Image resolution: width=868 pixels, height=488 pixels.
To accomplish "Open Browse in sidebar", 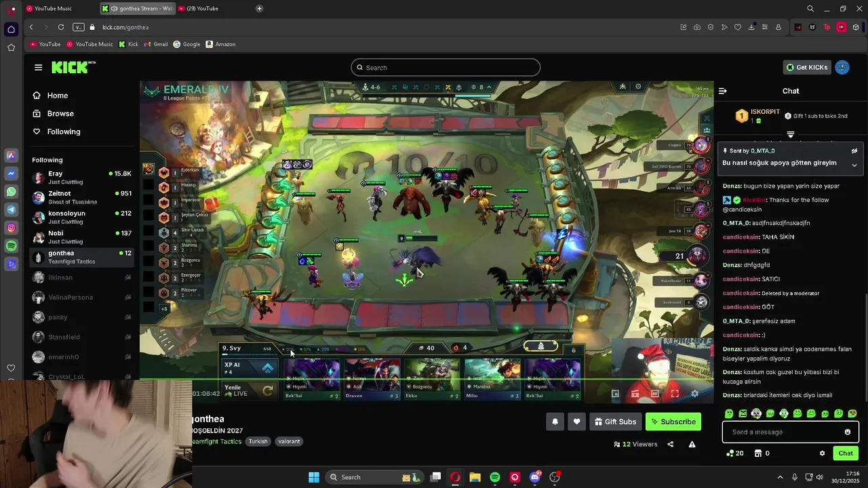I will (x=54, y=114).
